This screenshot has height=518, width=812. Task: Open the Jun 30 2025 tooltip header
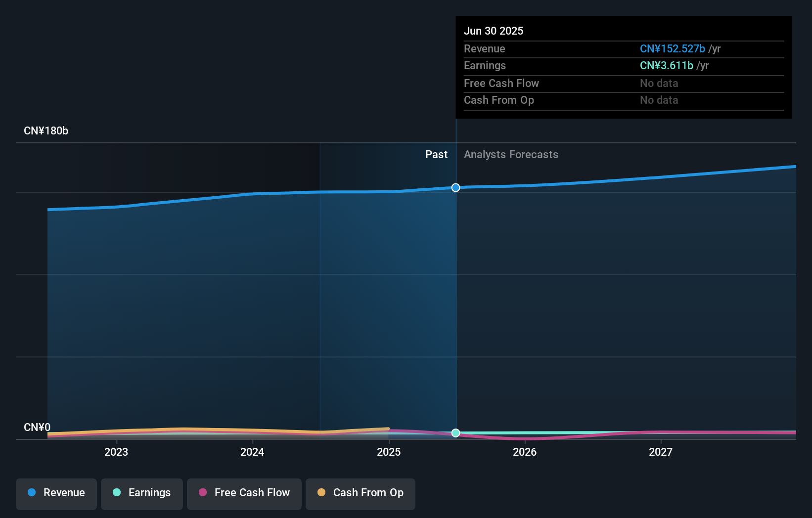pyautogui.click(x=494, y=31)
